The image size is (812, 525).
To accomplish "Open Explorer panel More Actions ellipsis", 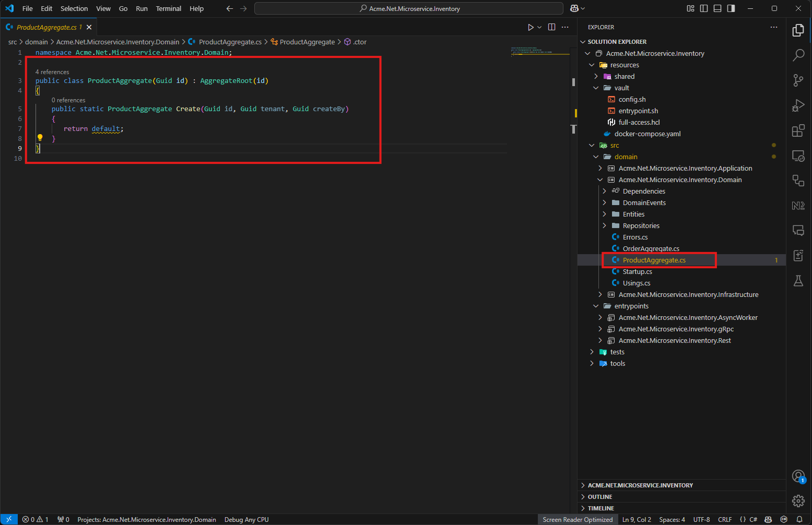I will [774, 27].
